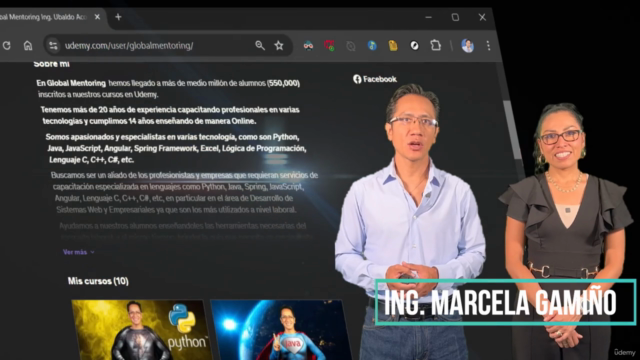Expand description with Ver más
The width and height of the screenshot is (640, 360).
[78, 252]
